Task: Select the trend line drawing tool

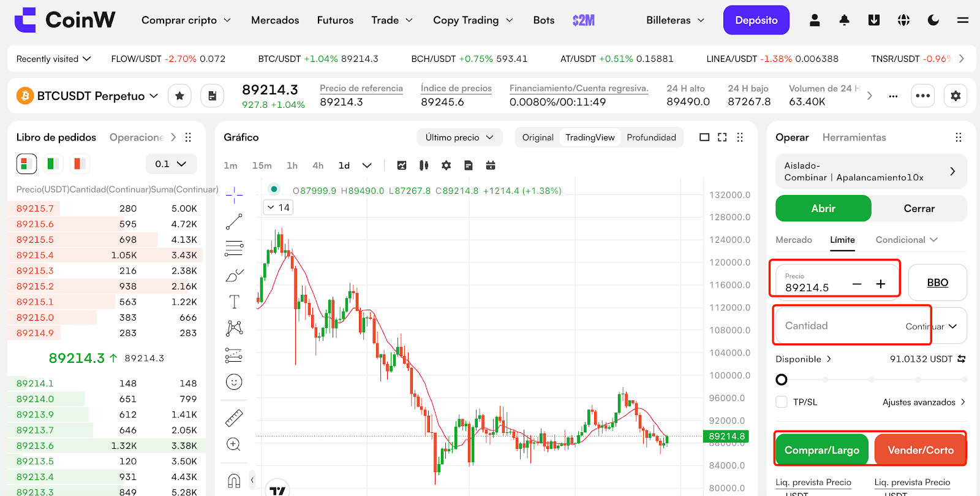Action: (234, 221)
